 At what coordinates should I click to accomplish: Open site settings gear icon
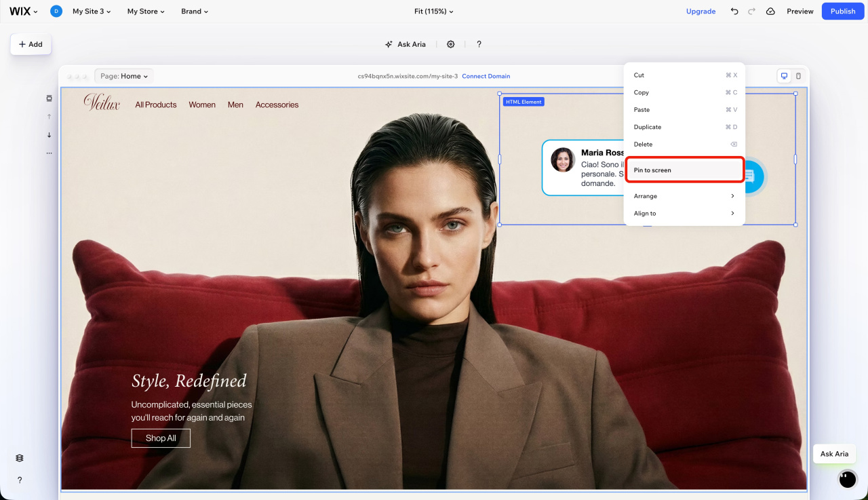[x=451, y=44]
